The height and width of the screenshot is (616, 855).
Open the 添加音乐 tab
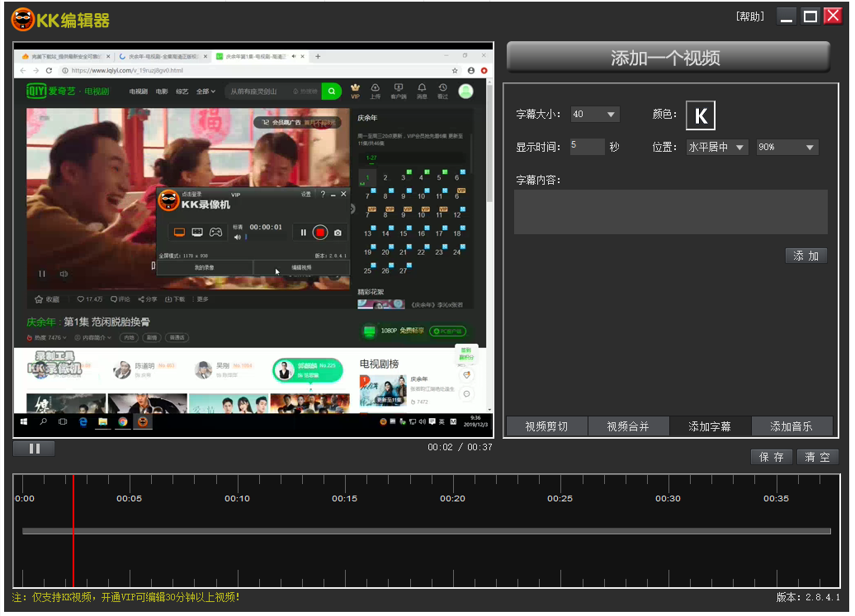coord(791,426)
